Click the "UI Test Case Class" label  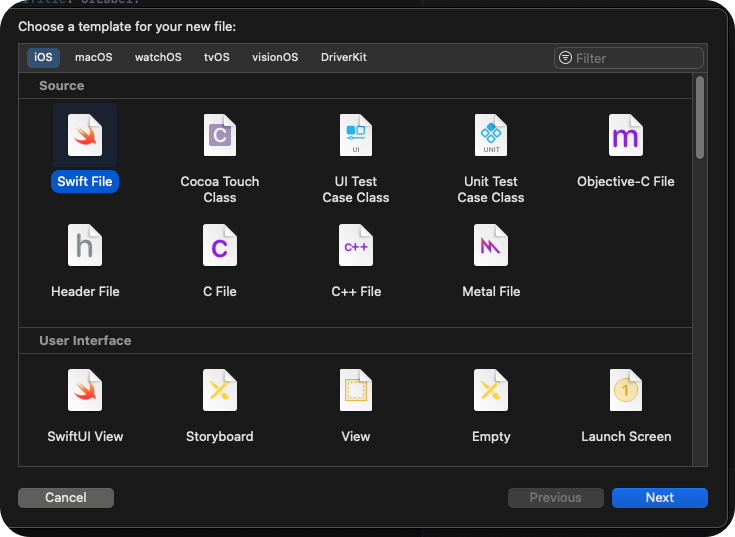[356, 189]
